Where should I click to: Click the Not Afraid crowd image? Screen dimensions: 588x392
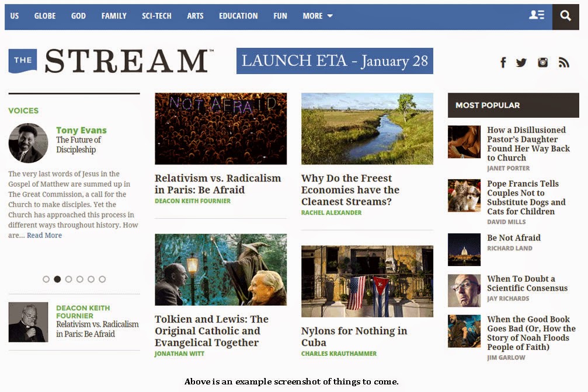(x=221, y=128)
